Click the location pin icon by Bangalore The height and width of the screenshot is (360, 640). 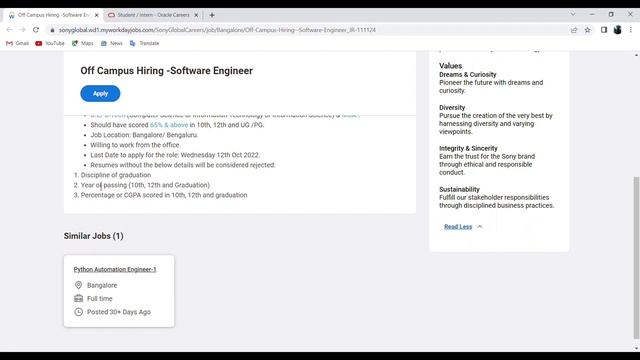tap(78, 285)
